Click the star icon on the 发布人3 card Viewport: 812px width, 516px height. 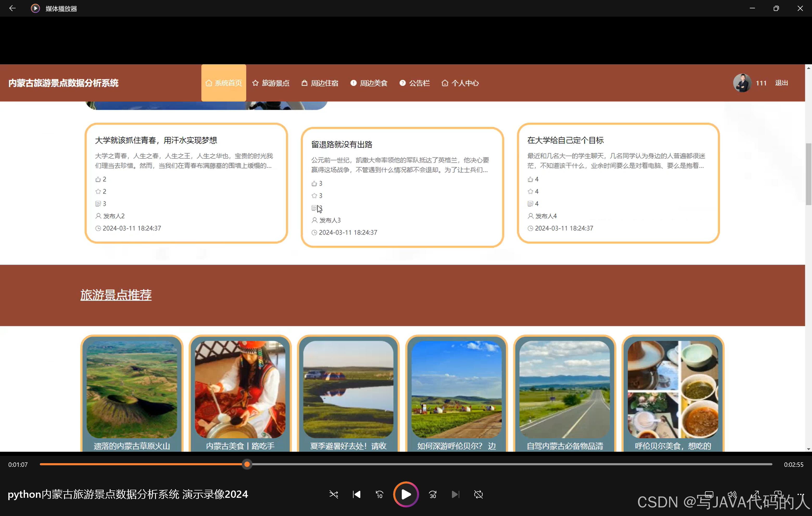pos(314,195)
